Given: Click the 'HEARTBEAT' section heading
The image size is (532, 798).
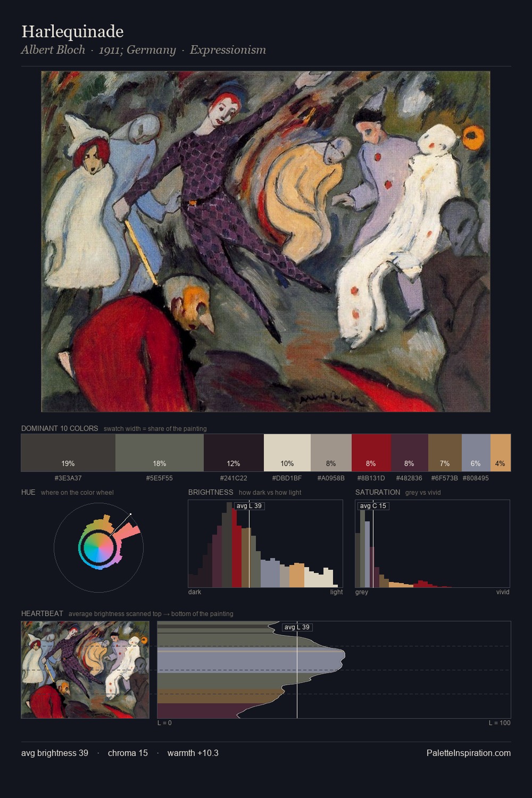Looking at the screenshot, I should (42, 613).
